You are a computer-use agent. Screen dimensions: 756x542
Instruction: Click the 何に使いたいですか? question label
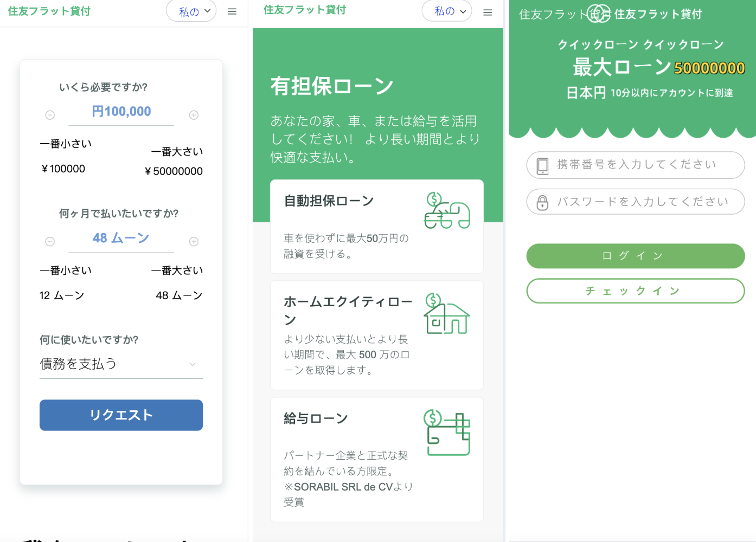tap(89, 340)
